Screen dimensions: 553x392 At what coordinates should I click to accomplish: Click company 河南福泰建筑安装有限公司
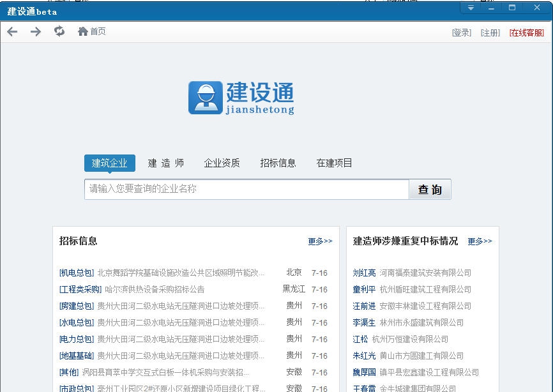[x=425, y=273]
